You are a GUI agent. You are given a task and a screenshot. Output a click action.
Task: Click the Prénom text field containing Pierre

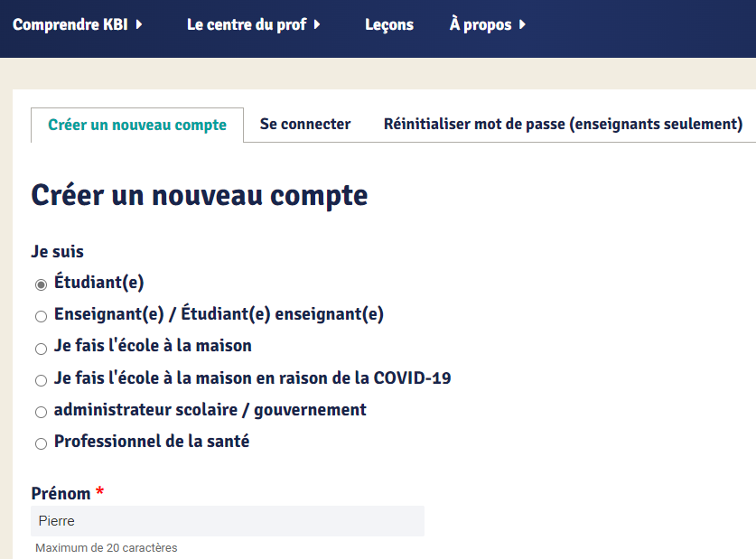(228, 521)
